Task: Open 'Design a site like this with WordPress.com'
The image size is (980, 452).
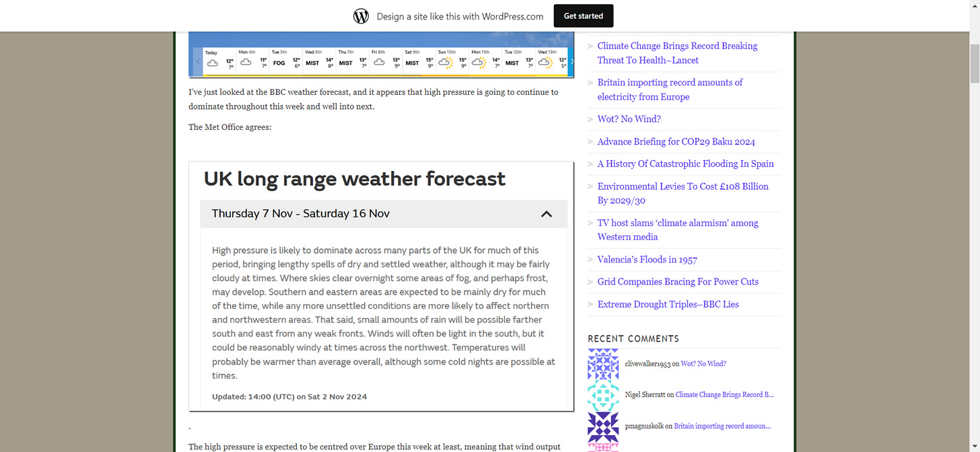Action: pos(460,16)
